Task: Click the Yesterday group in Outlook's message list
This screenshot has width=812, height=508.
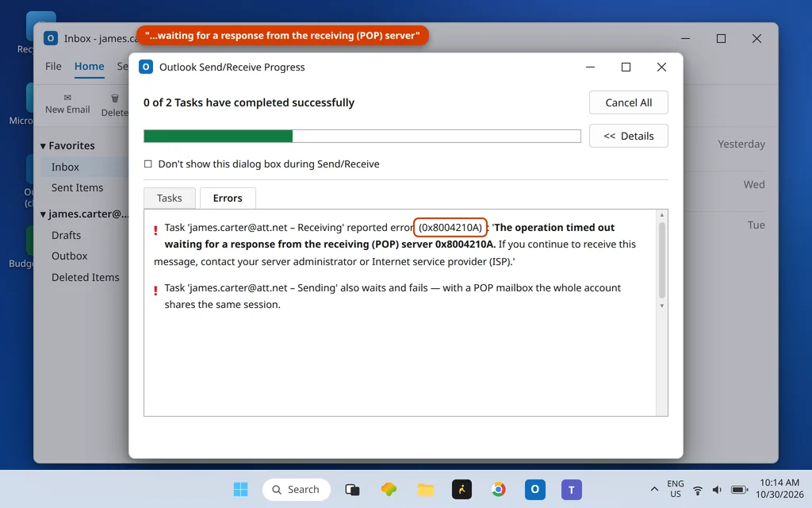Action: [741, 144]
